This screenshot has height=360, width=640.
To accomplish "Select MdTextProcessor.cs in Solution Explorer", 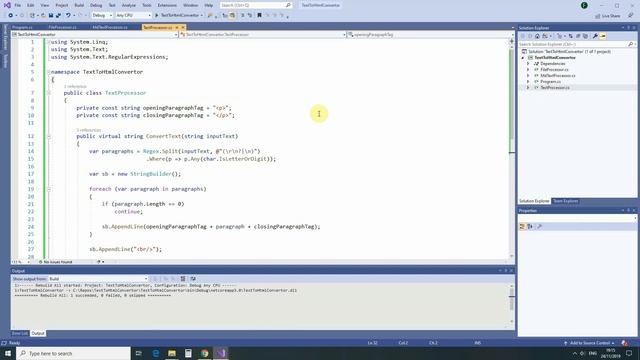I will tap(558, 76).
